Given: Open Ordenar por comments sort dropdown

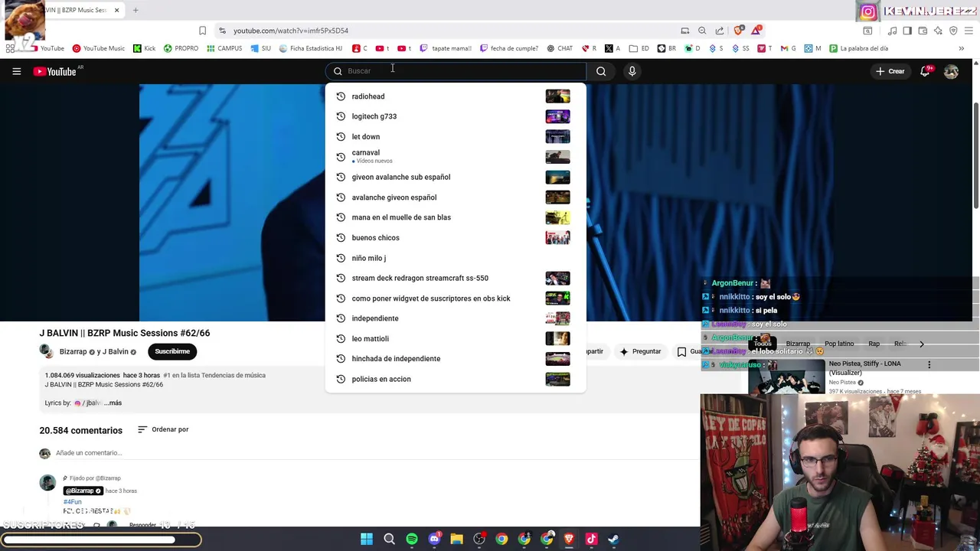Looking at the screenshot, I should 162,429.
